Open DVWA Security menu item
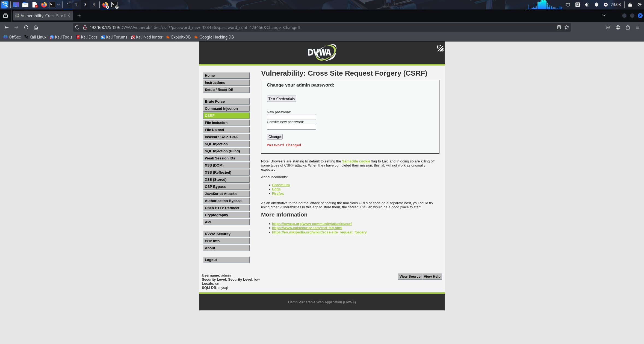Screen dimensions: 644x344 [226, 234]
